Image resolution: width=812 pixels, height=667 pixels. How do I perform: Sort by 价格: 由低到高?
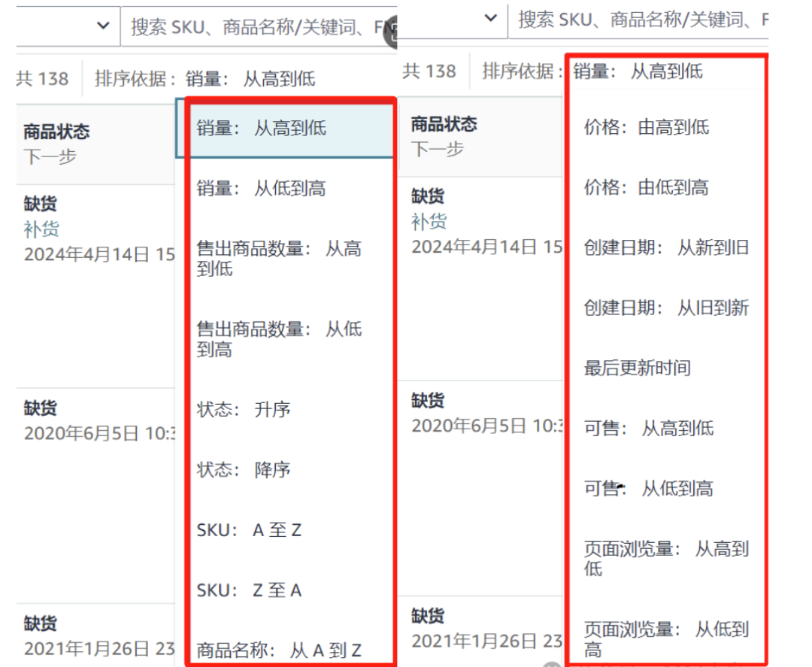point(647,187)
